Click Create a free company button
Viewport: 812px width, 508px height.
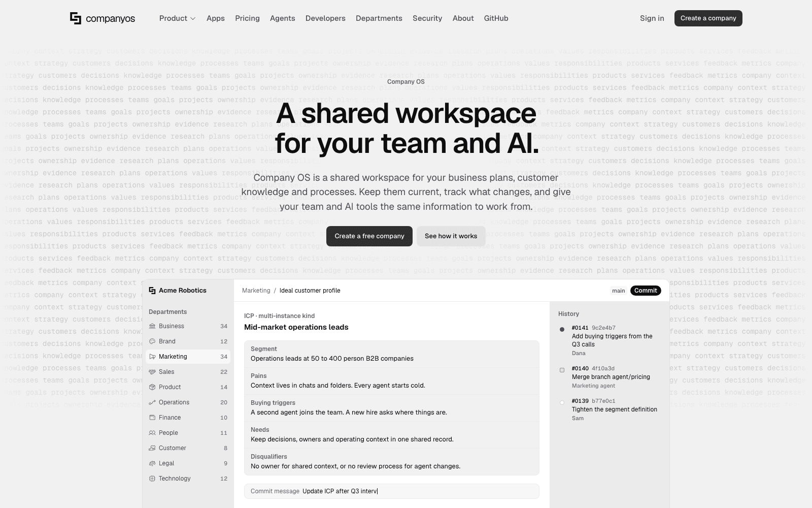(x=369, y=236)
